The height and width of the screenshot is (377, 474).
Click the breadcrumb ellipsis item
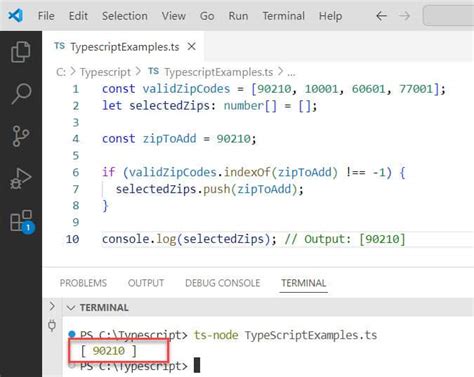291,73
